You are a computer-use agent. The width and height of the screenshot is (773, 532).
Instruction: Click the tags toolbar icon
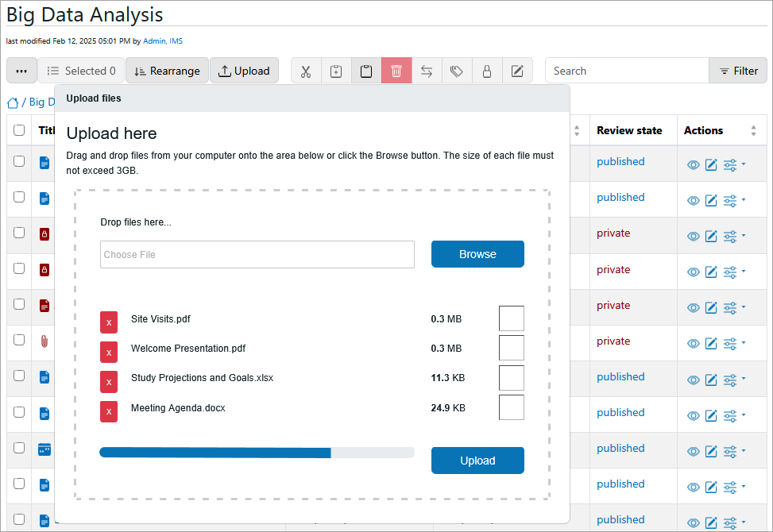point(457,71)
